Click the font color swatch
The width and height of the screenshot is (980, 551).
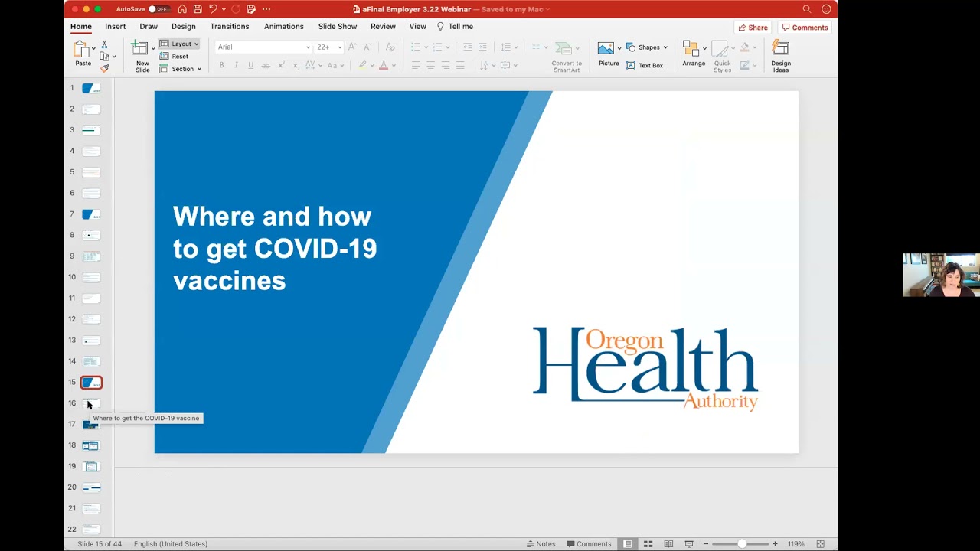pyautogui.click(x=384, y=65)
